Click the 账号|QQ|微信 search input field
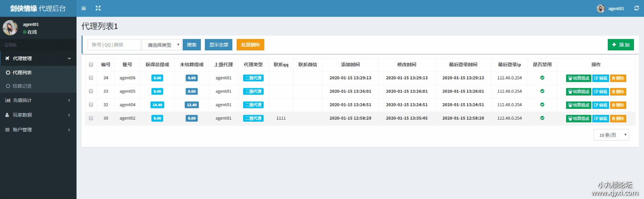This screenshot has height=199, width=644. [114, 45]
